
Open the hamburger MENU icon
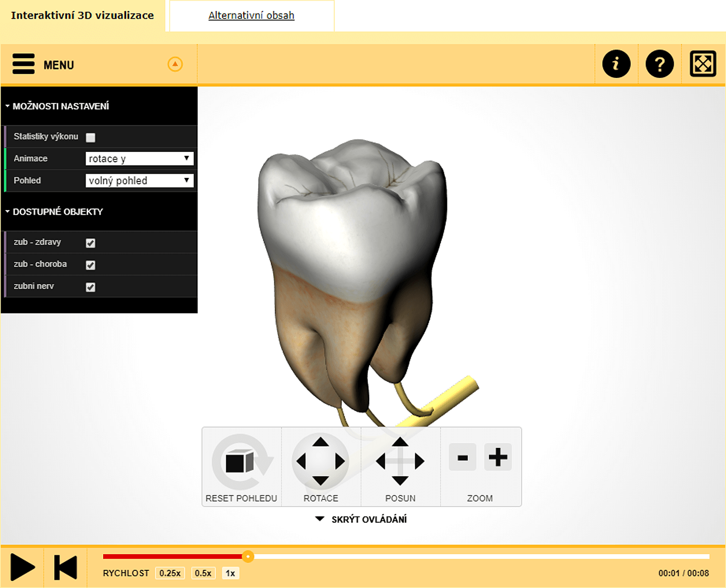pyautogui.click(x=23, y=63)
